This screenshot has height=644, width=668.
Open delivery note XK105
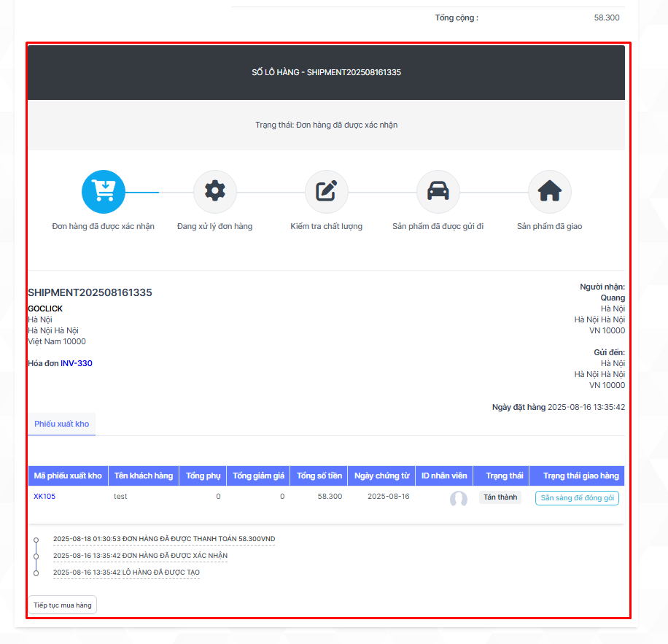pyautogui.click(x=44, y=497)
